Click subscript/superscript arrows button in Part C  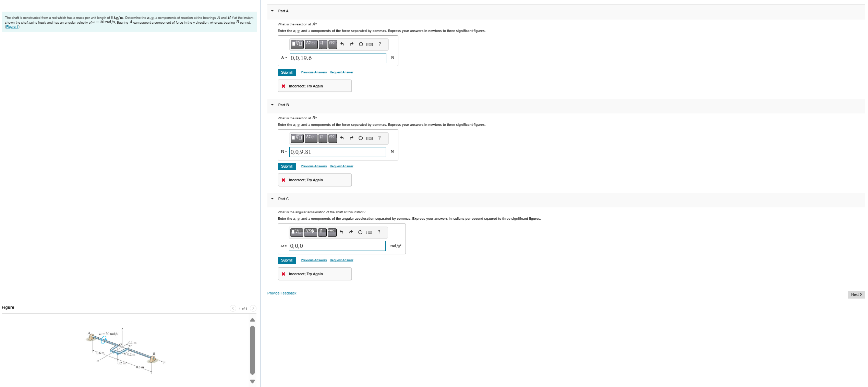(x=322, y=232)
